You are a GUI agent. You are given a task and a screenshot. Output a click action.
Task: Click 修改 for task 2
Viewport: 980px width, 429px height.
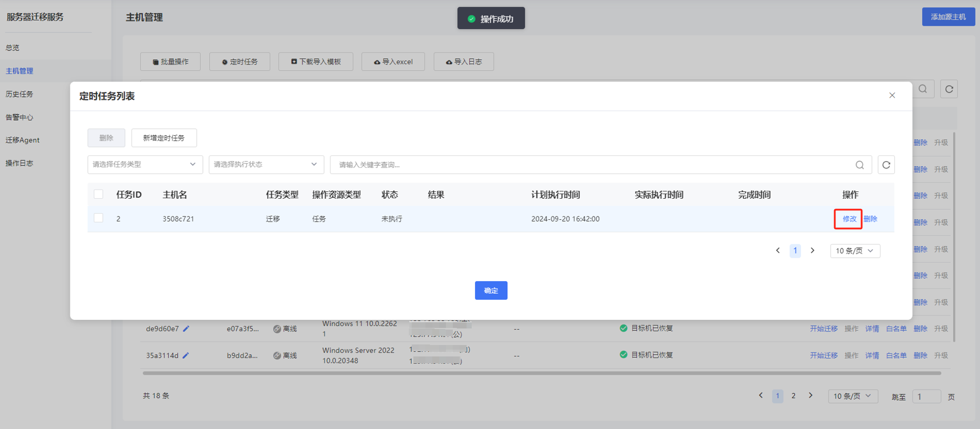849,219
